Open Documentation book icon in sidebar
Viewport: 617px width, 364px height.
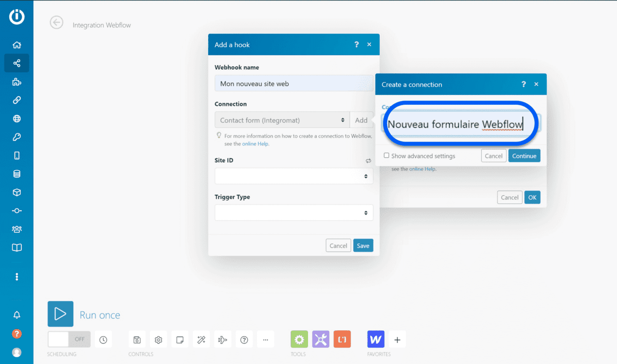tap(17, 247)
